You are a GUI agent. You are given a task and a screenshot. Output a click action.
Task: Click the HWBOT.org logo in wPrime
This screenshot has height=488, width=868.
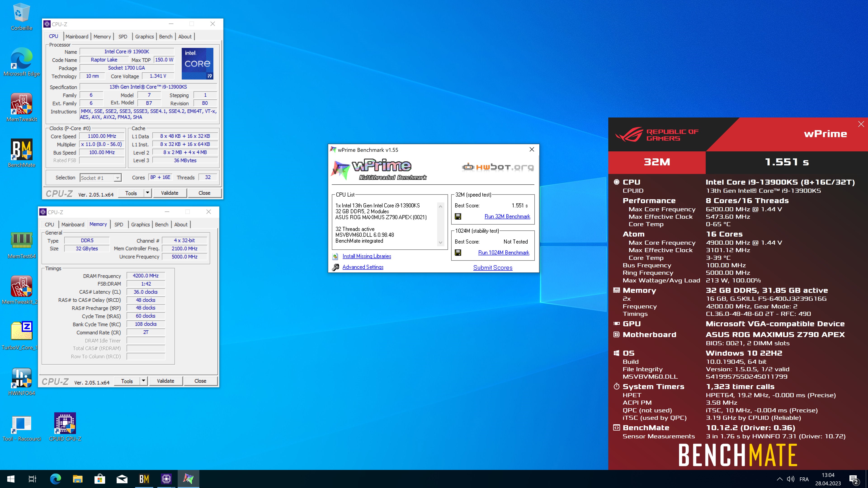tap(498, 167)
